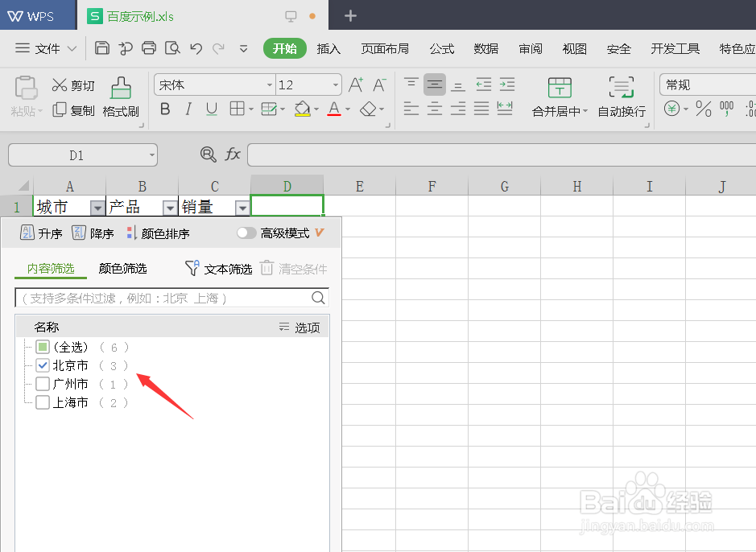Click vertical middle align icon
756x552 pixels.
click(x=435, y=84)
